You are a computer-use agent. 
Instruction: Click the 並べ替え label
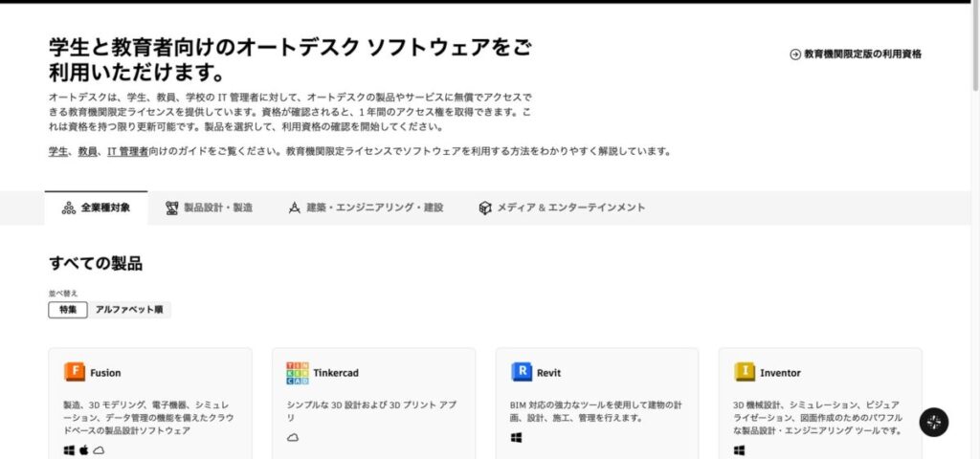pyautogui.click(x=63, y=293)
